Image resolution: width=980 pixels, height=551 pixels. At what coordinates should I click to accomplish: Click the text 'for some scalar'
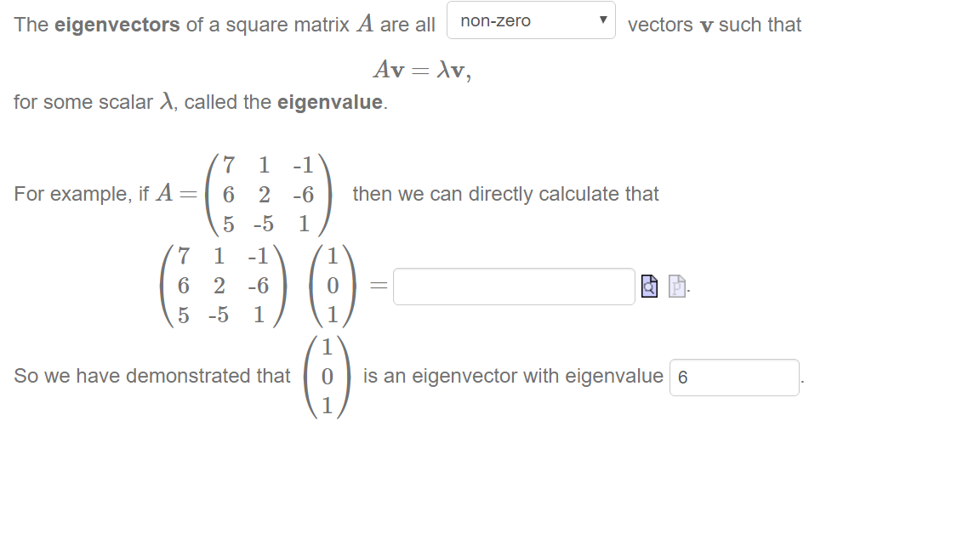[x=83, y=102]
